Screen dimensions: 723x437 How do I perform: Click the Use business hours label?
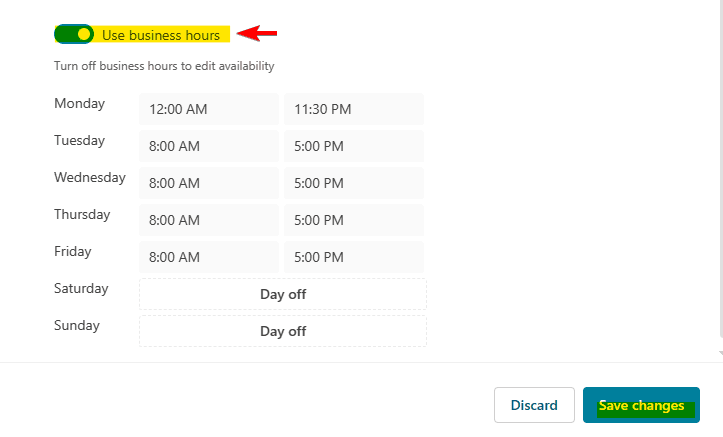[x=161, y=35]
